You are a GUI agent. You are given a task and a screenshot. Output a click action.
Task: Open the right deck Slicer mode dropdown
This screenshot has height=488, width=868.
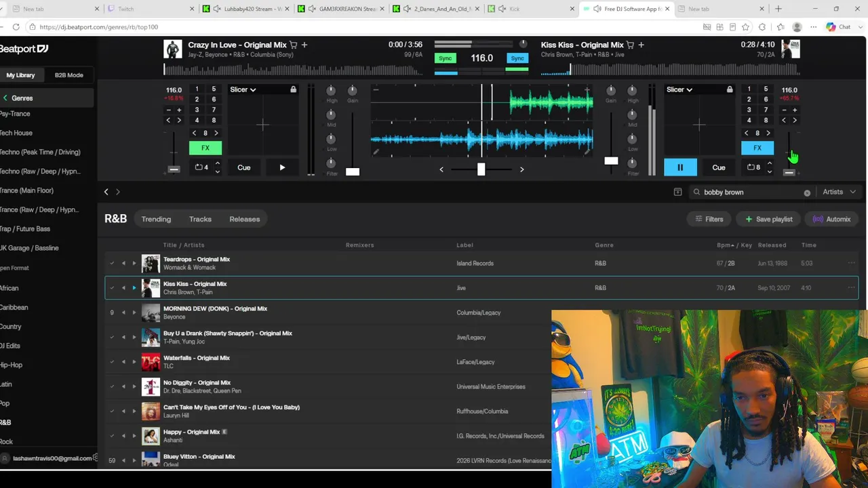click(x=679, y=89)
